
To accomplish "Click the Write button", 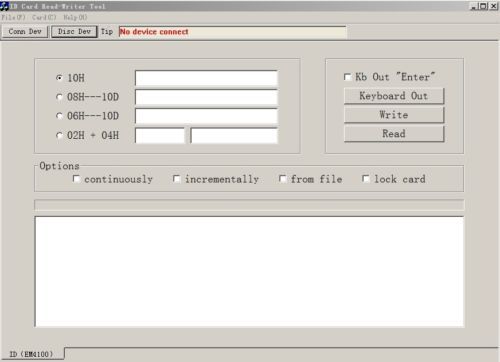I will [394, 115].
